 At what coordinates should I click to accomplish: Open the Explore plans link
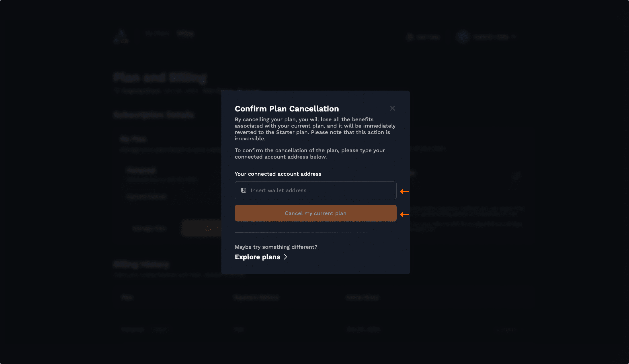point(257,257)
